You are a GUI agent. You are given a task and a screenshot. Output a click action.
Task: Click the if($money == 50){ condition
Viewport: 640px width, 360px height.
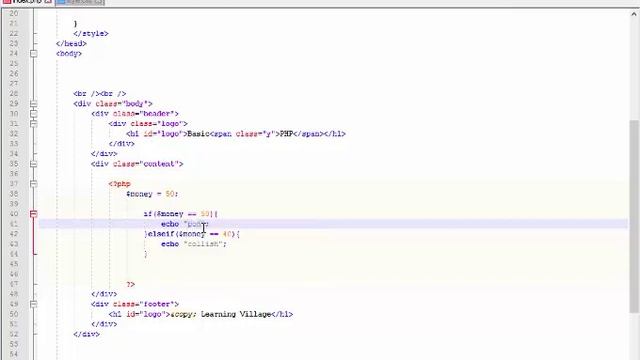180,214
